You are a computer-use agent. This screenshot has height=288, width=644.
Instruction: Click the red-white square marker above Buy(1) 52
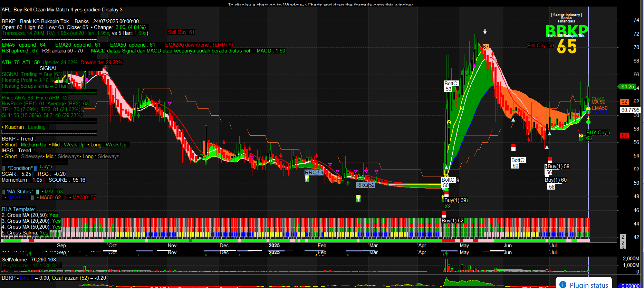[444, 214]
